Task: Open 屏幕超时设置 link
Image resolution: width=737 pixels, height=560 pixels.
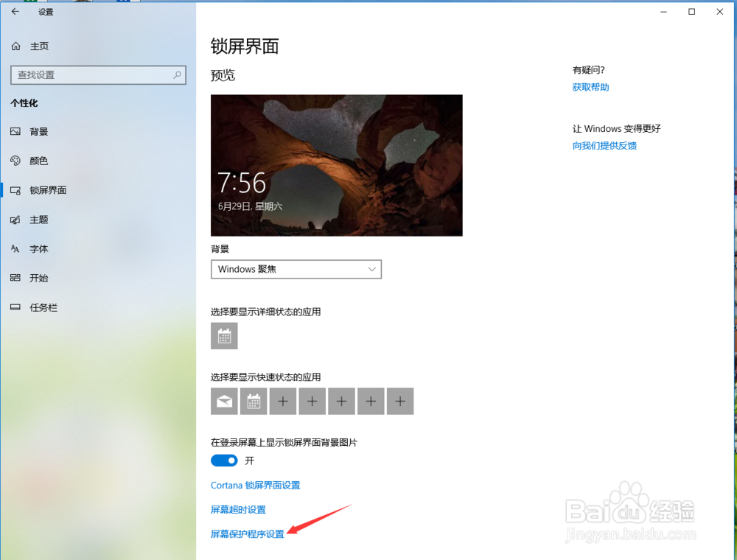Action: [x=237, y=509]
